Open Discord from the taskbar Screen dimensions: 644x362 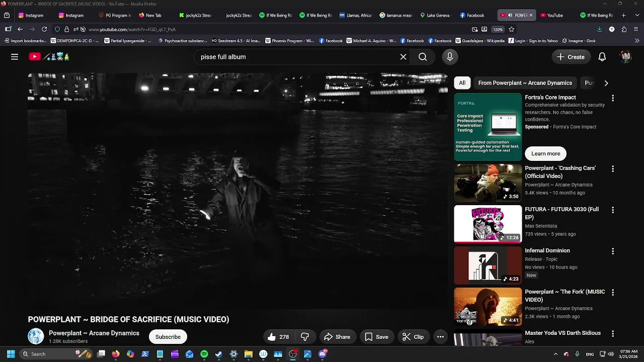pos(323,354)
